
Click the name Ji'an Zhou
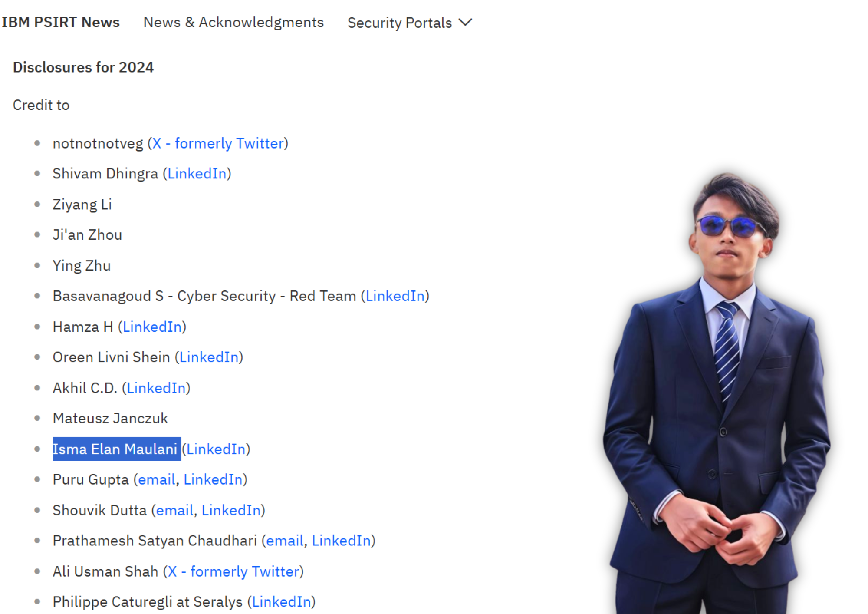pos(87,235)
